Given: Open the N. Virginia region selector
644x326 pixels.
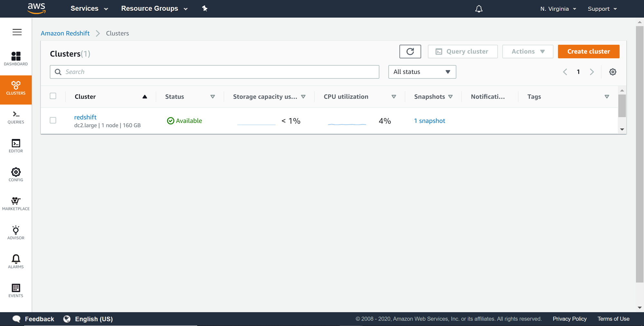Looking at the screenshot, I should (558, 9).
